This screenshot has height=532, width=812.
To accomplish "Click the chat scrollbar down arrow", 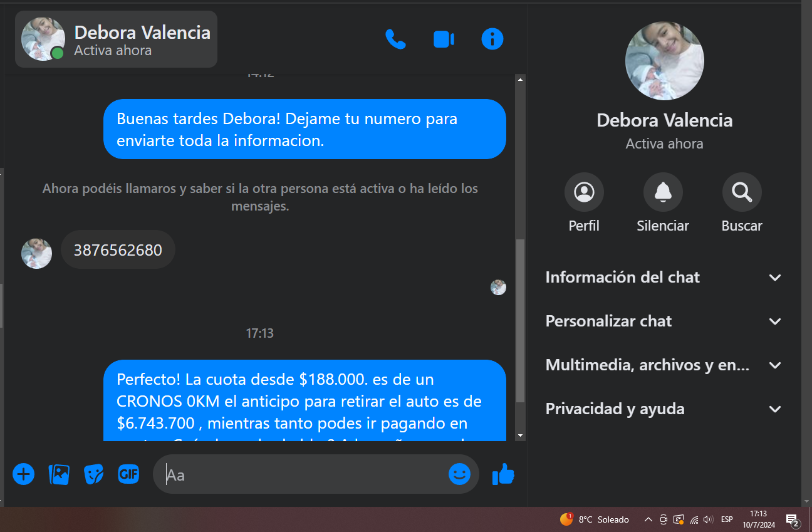I will pyautogui.click(x=520, y=436).
